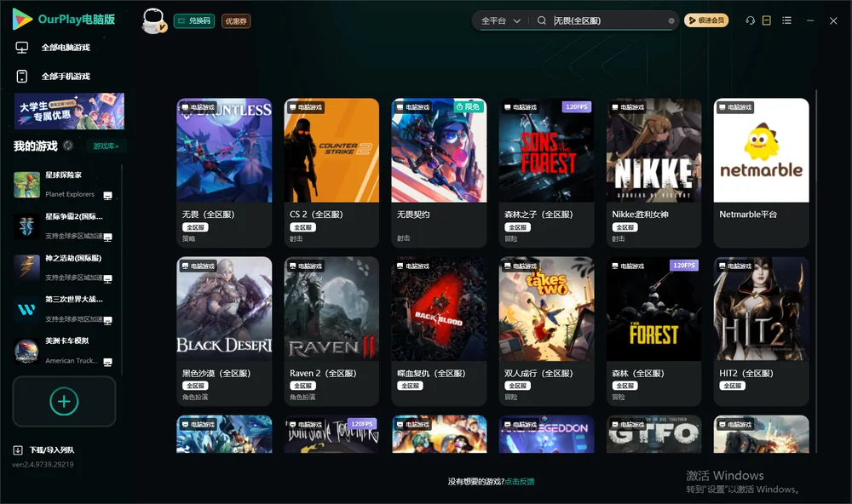The image size is (852, 504).
Task: Click 点击反馈 feedback link
Action: [520, 482]
